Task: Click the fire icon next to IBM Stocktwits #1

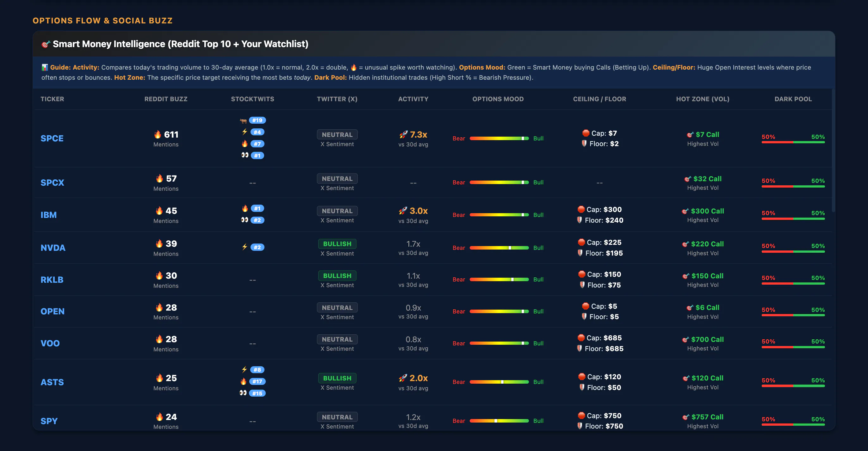Action: pyautogui.click(x=245, y=208)
